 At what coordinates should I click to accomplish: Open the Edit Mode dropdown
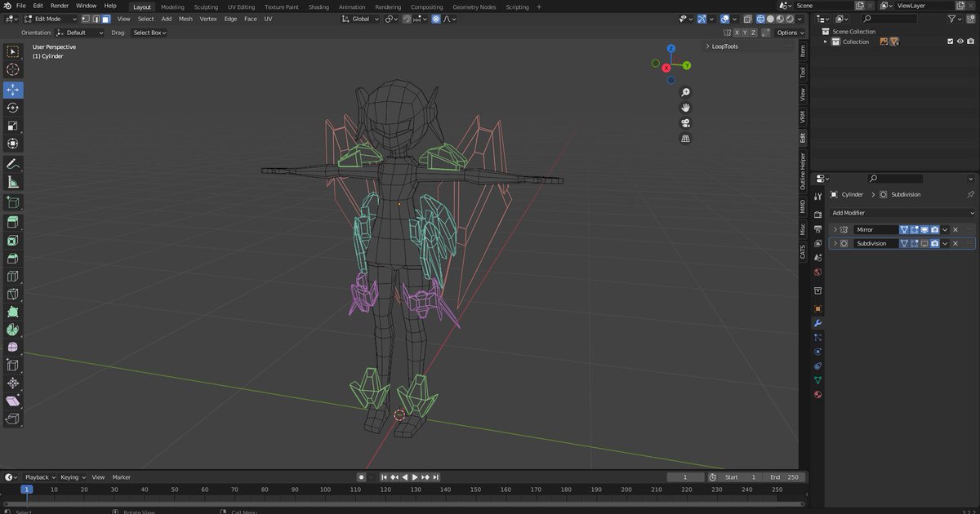50,19
